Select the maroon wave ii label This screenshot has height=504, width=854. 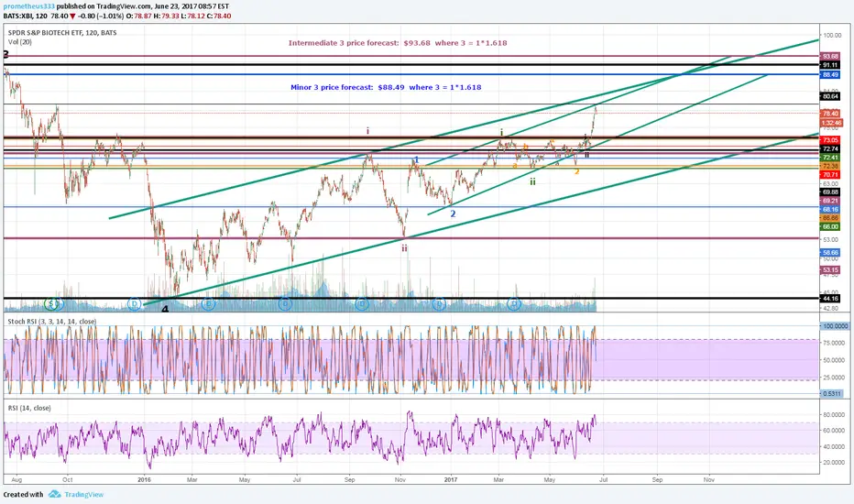[x=404, y=248]
